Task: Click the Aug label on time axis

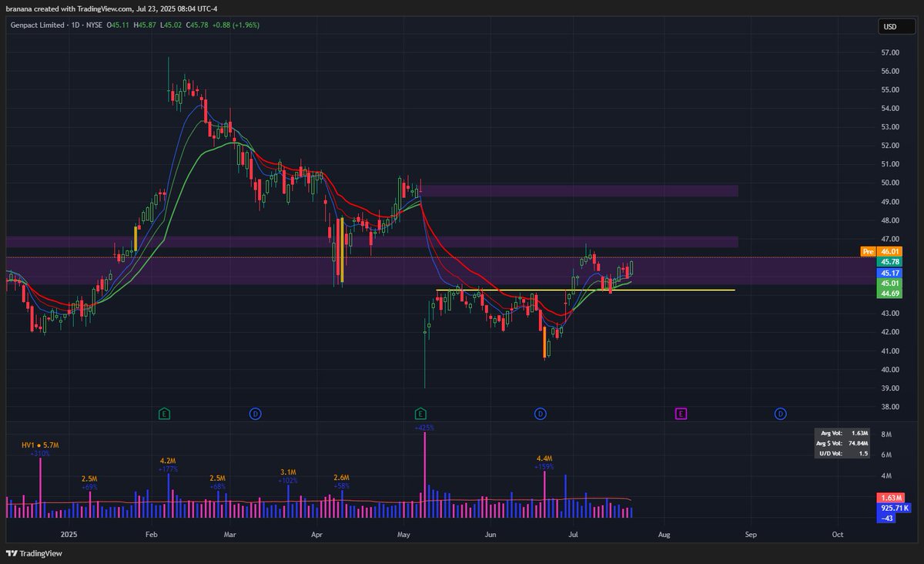Action: [665, 534]
